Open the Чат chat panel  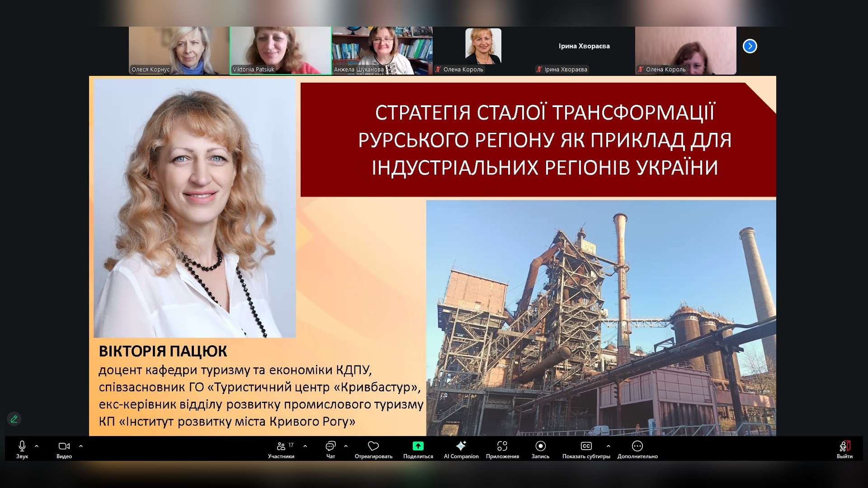[x=330, y=446]
